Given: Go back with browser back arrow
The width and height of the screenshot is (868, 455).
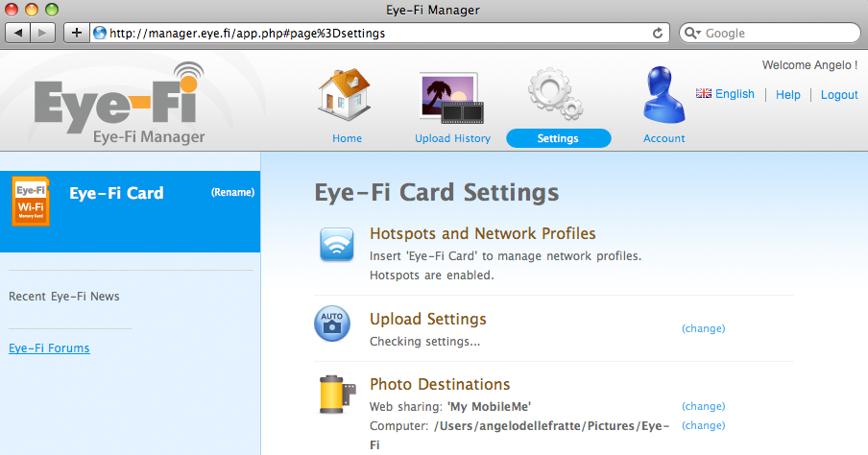Looking at the screenshot, I should 18,33.
